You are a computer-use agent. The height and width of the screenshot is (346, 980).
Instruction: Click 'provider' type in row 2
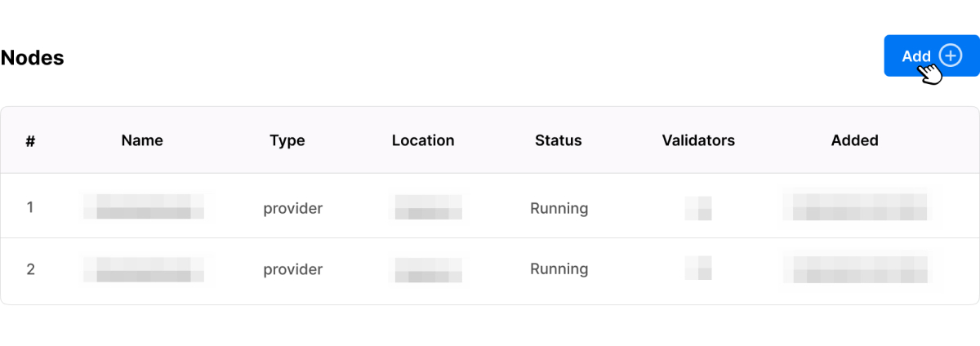click(x=293, y=269)
